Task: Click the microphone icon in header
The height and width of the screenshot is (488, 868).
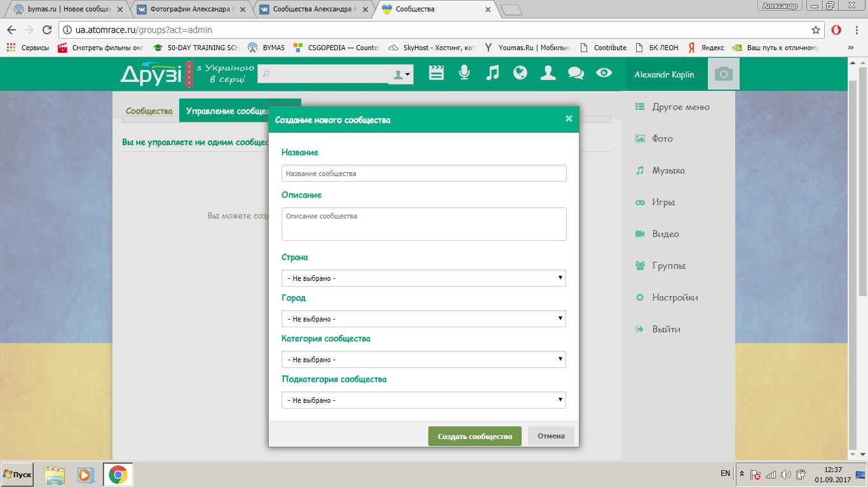Action: (x=465, y=73)
